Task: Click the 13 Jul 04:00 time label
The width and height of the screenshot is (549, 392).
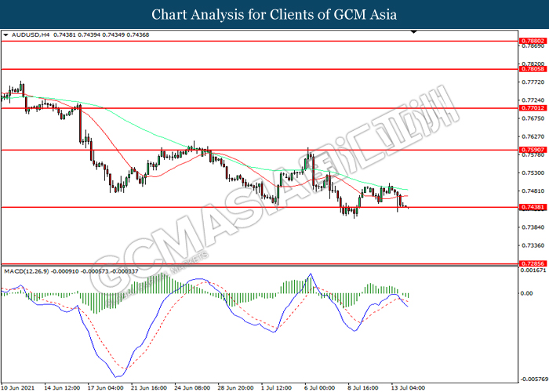Action: tap(409, 387)
